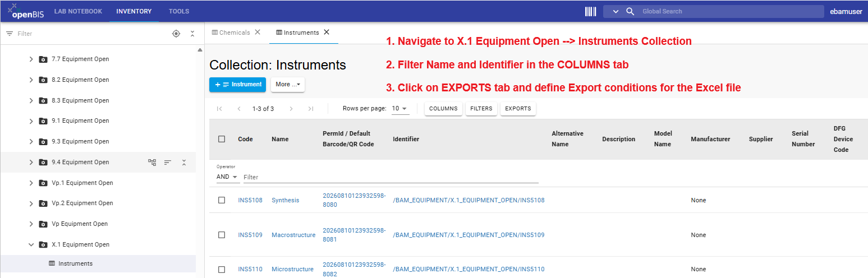Go to next page of table

[291, 109]
